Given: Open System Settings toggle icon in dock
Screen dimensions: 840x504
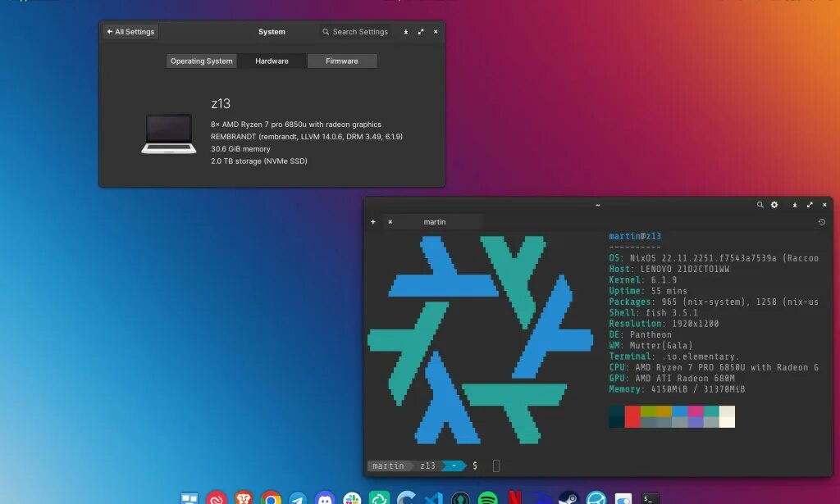Looking at the screenshot, I should coord(623,499).
